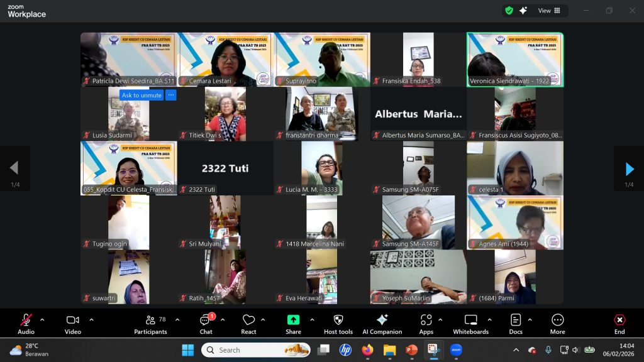
Task: Click the React heart icon
Action: [248, 324]
